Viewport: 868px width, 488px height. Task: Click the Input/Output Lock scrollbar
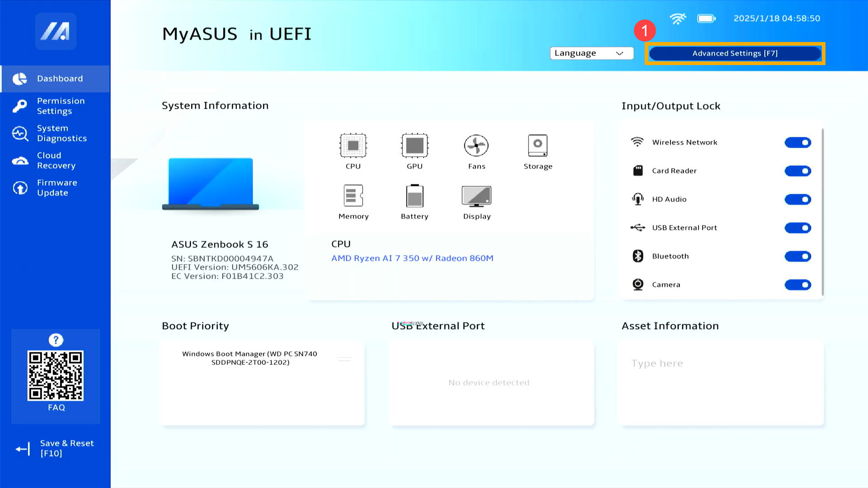[x=822, y=212]
